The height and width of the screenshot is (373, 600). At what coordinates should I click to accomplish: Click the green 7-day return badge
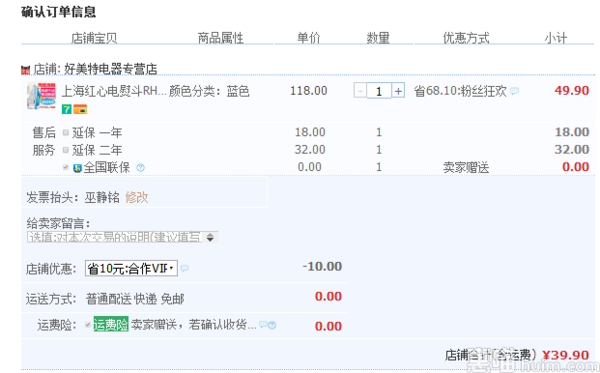click(67, 109)
